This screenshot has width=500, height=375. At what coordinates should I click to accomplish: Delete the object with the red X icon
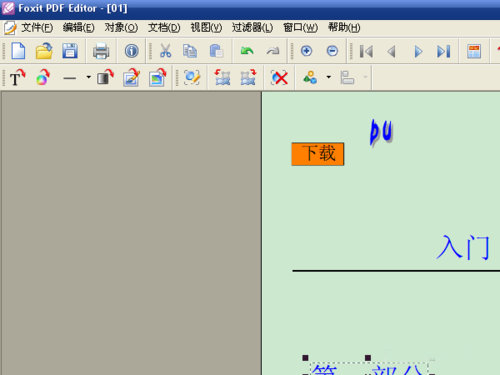click(x=279, y=78)
